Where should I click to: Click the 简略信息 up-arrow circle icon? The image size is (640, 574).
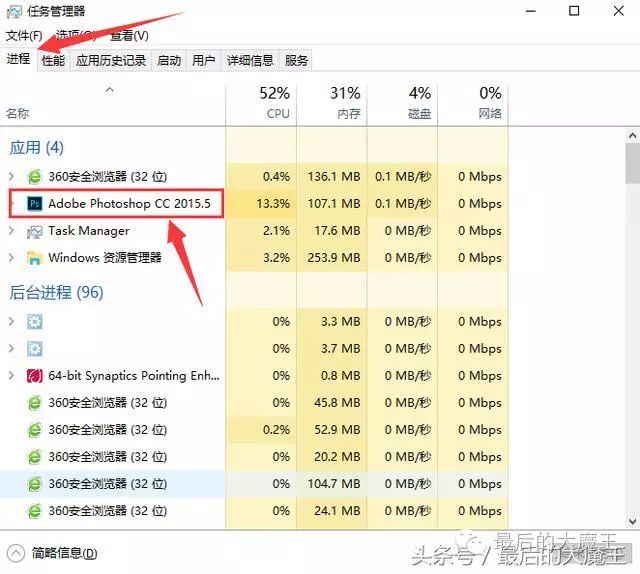16,553
